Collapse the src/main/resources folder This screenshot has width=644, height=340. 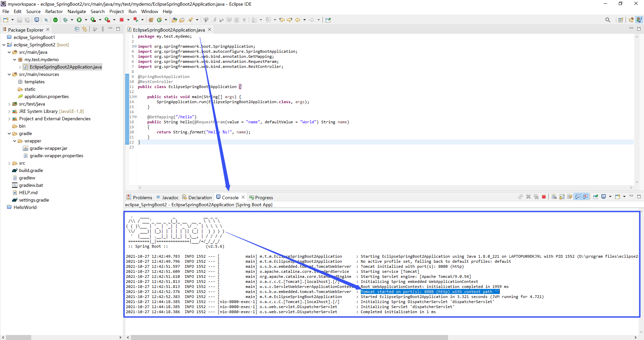(9, 74)
